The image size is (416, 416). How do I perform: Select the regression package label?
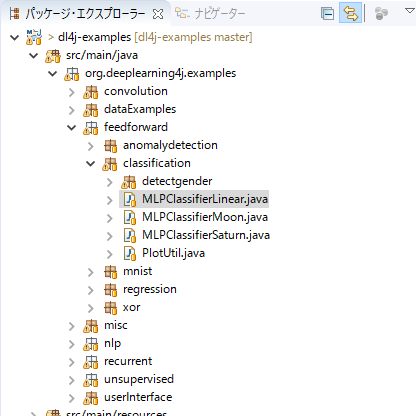(150, 289)
